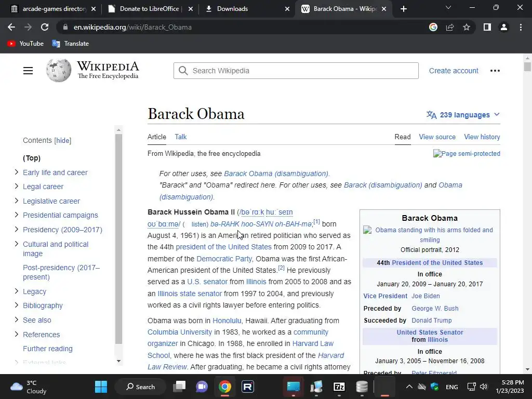Open Task View from taskbar

click(x=179, y=387)
